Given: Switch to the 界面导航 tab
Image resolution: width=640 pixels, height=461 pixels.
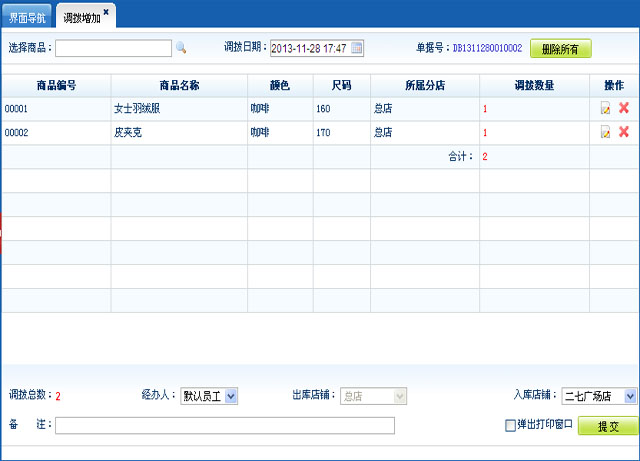Looking at the screenshot, I should click(27, 17).
